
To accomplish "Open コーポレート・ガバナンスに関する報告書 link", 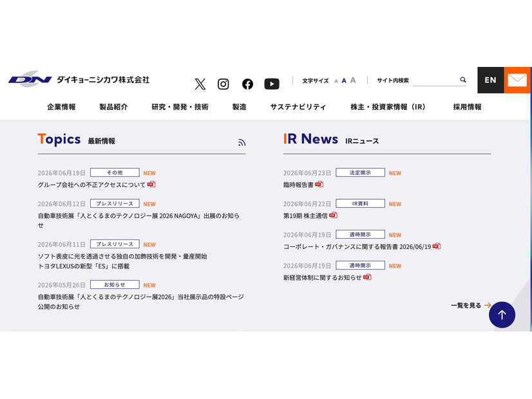I will (x=357, y=246).
